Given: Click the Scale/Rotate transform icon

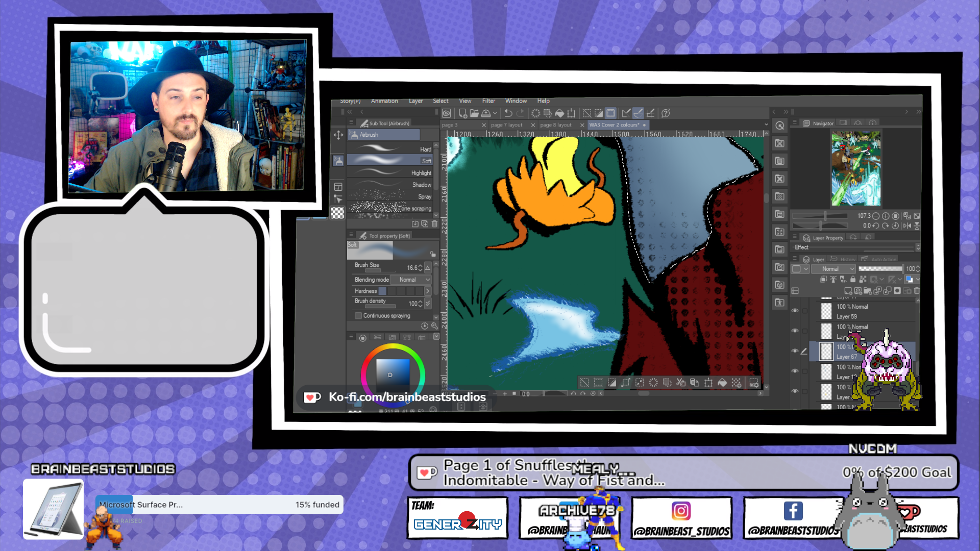Looking at the screenshot, I should (571, 113).
